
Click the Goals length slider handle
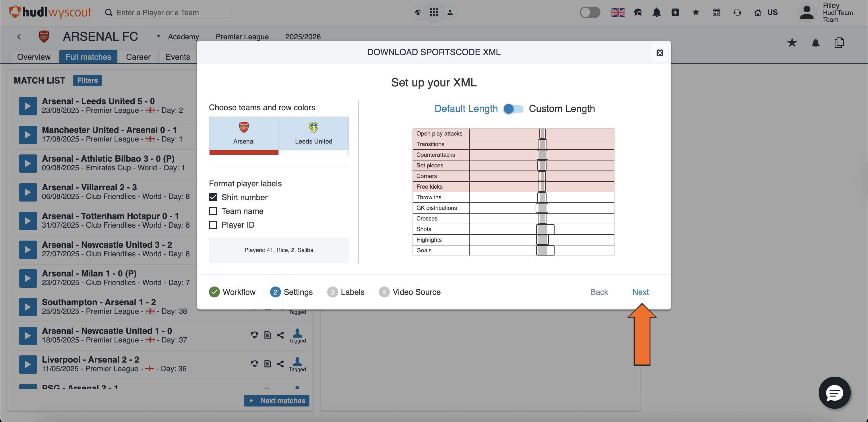[x=545, y=250]
